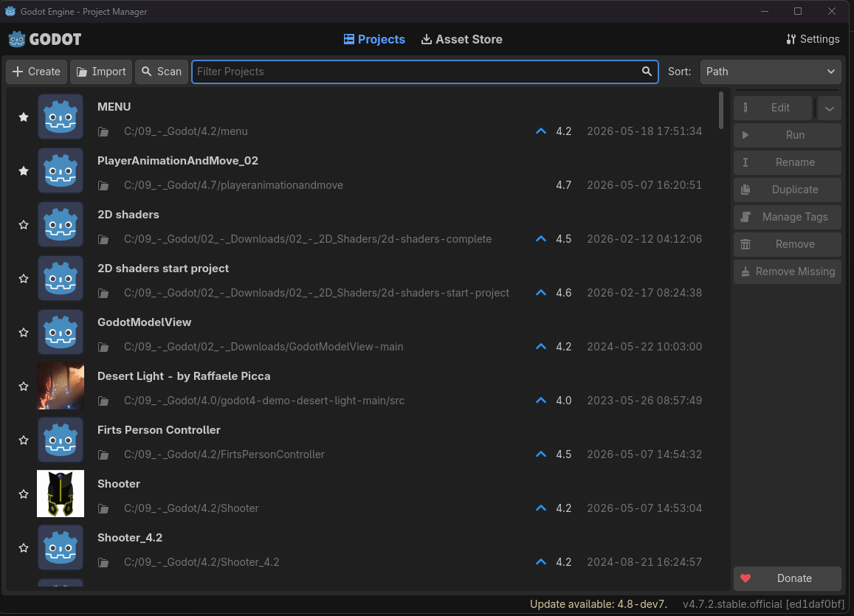Click the Remove button
Viewport: 854px width, 616px height.
tap(788, 244)
